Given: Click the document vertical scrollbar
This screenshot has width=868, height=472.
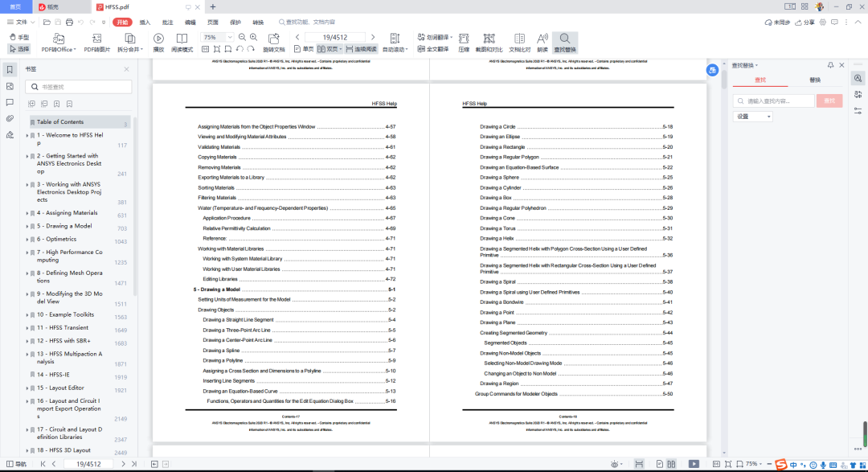Looking at the screenshot, I should pyautogui.click(x=723, y=80).
